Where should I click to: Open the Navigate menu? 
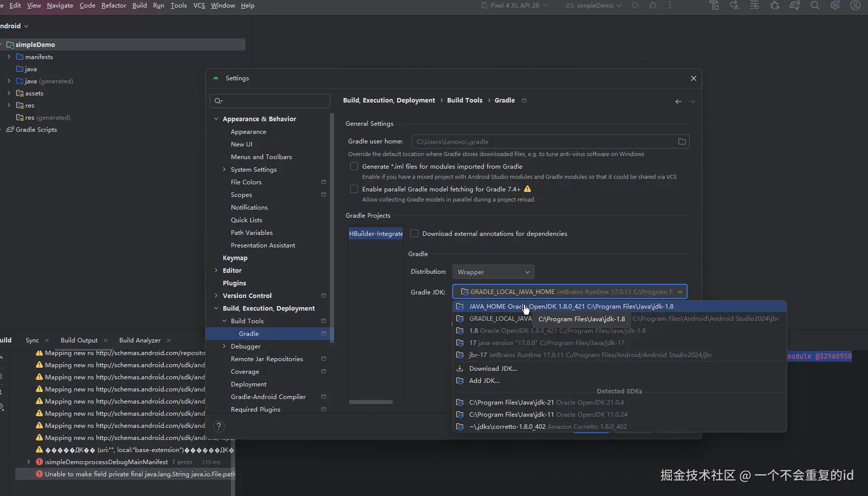[x=60, y=6]
